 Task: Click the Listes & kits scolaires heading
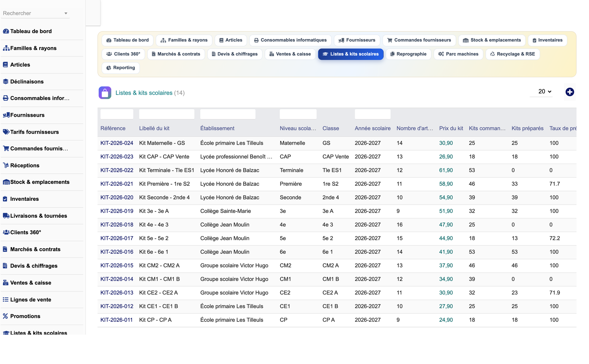[144, 93]
